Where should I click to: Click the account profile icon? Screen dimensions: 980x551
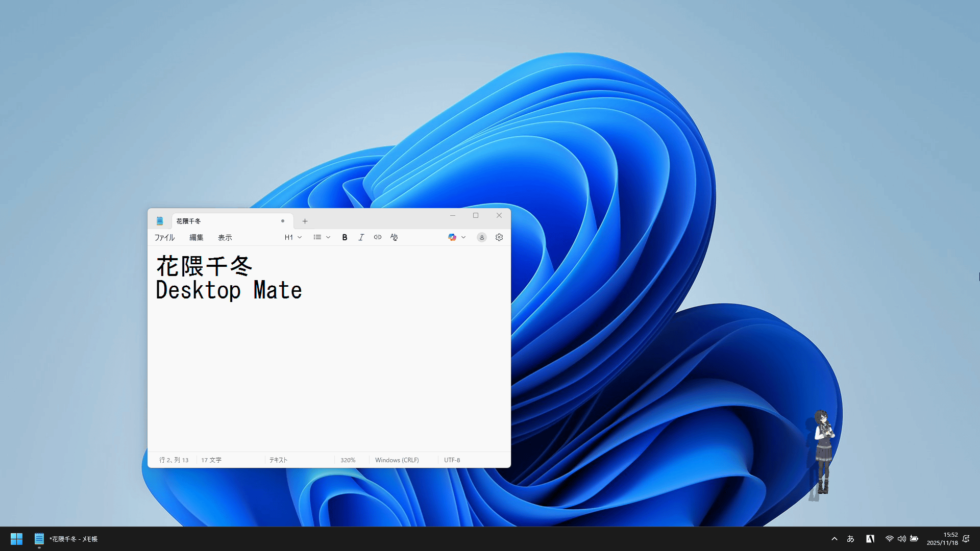481,237
